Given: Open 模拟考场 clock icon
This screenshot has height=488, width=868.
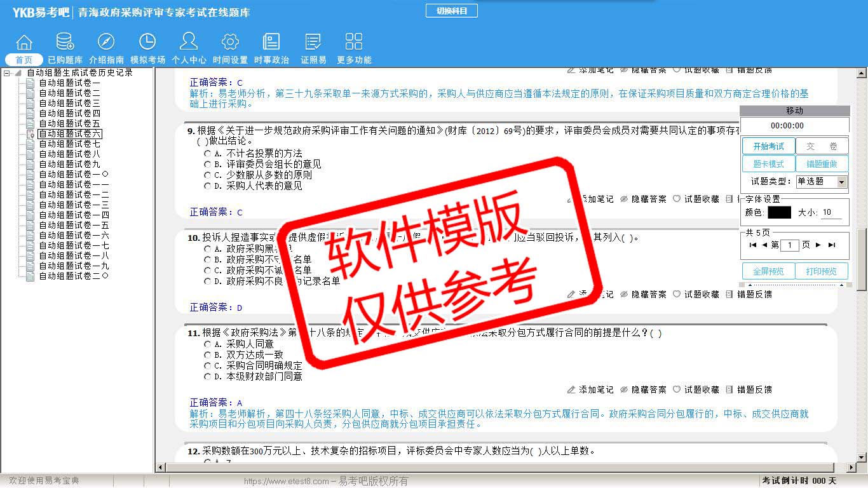Looking at the screenshot, I should coord(147,43).
